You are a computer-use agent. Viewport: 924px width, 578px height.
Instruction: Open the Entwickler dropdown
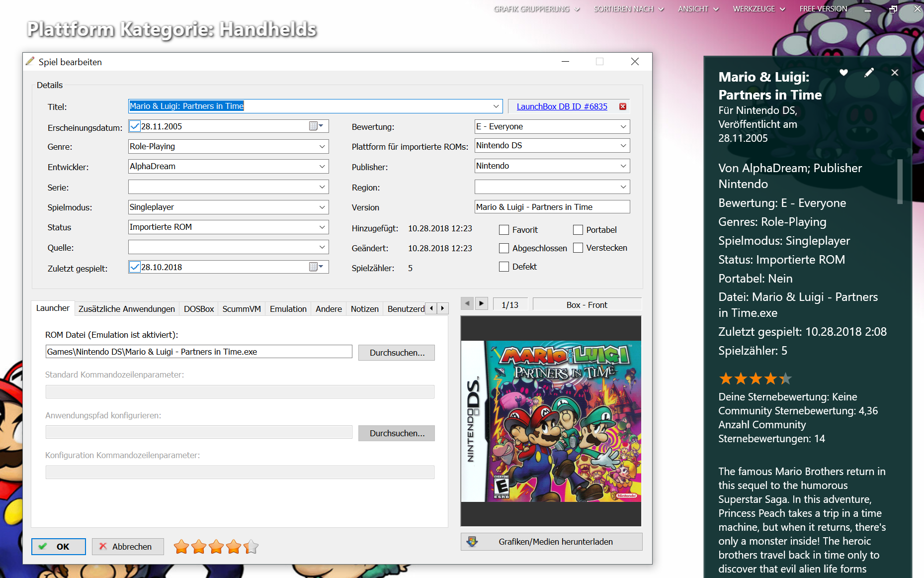[322, 166]
